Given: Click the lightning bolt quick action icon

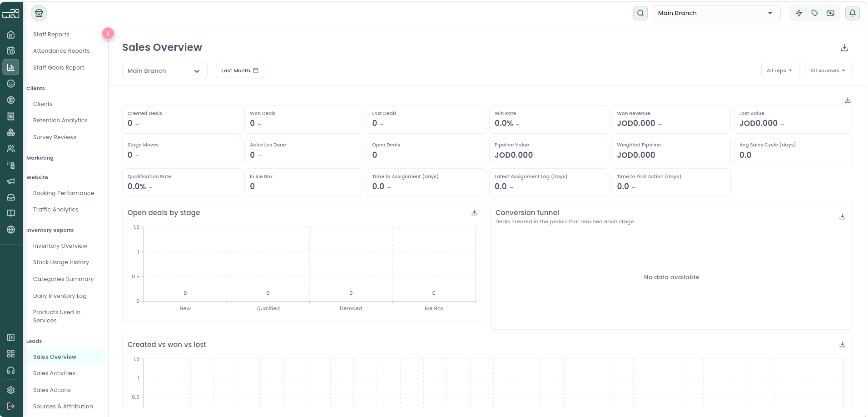Looking at the screenshot, I should click(x=799, y=13).
